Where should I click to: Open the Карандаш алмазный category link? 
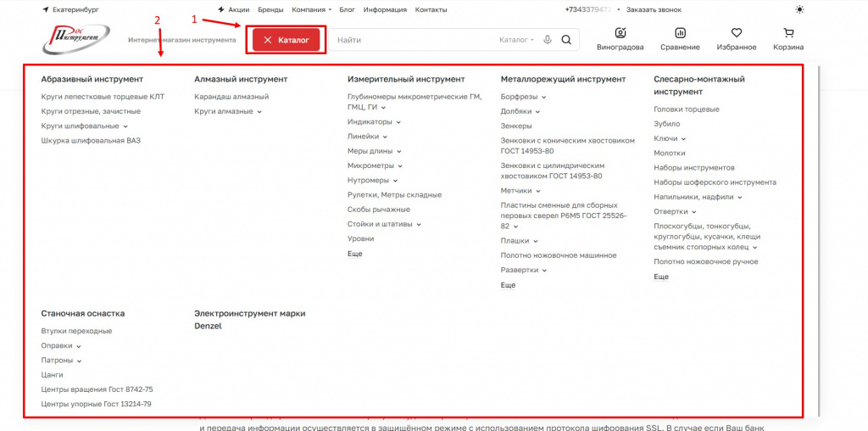coord(231,97)
